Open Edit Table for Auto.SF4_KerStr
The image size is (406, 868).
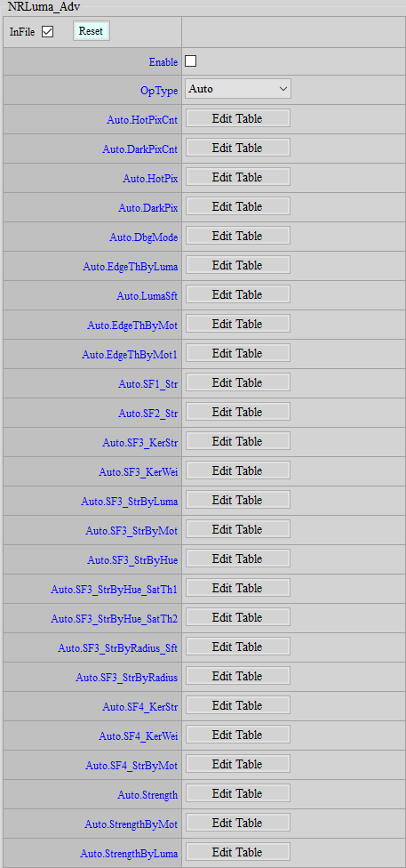[x=238, y=705]
